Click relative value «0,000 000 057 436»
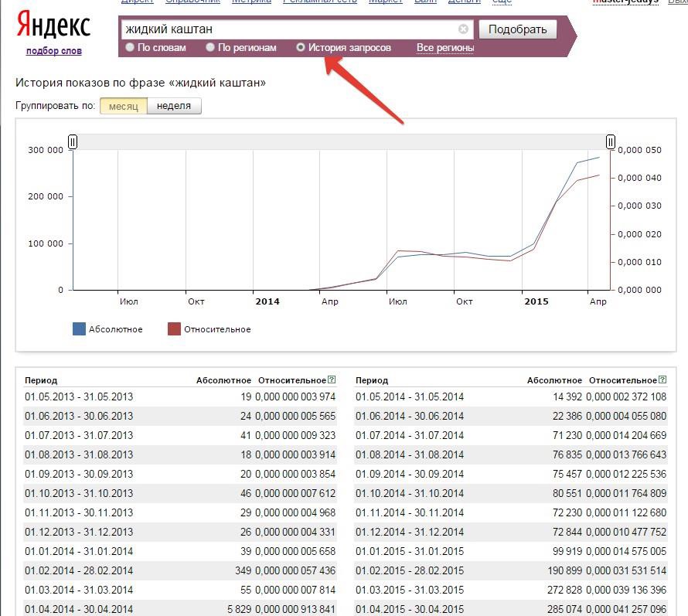The image size is (688, 616). [x=295, y=570]
